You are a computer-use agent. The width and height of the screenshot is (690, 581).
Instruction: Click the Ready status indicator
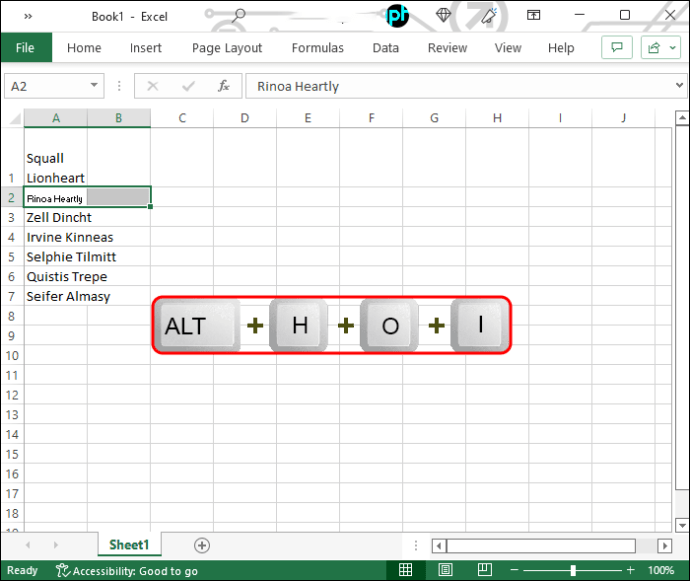click(22, 570)
